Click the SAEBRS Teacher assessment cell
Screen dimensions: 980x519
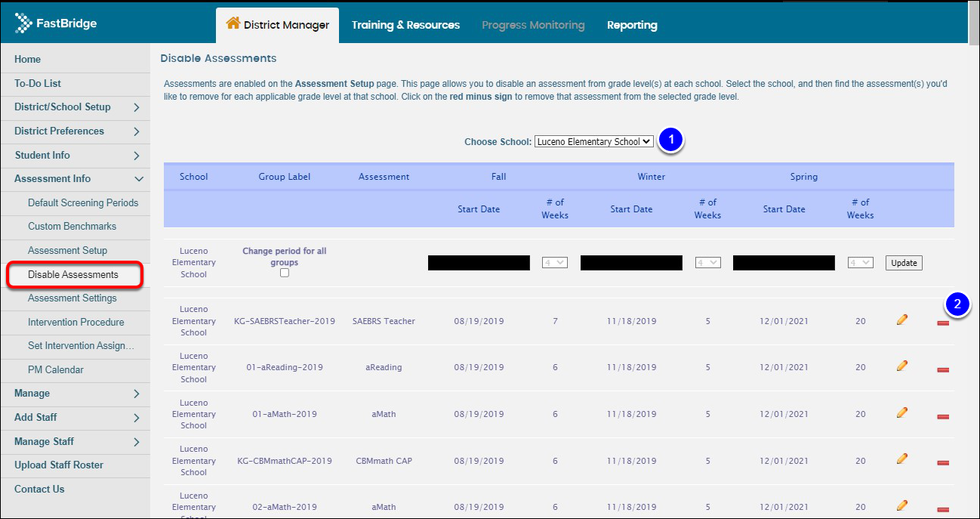tap(384, 321)
